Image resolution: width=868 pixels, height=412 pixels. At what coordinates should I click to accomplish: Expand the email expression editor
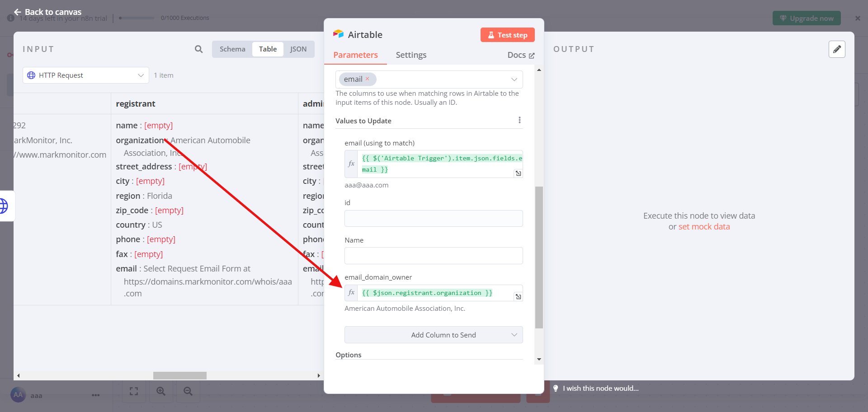[x=519, y=173]
